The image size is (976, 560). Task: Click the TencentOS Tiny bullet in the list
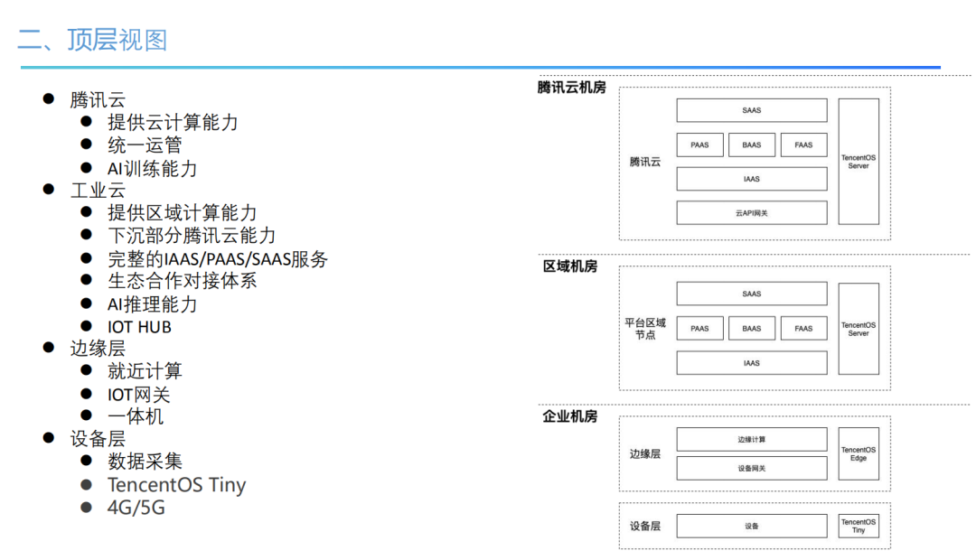177,485
